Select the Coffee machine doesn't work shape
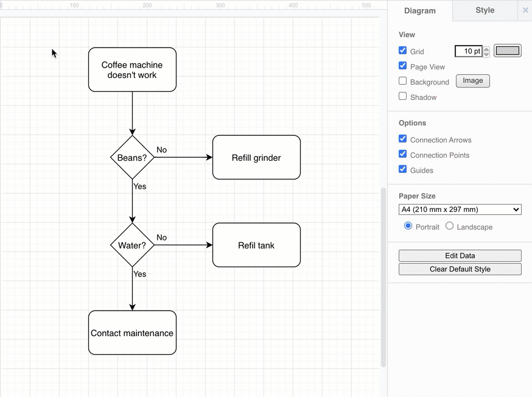The width and height of the screenshot is (532, 397). (x=132, y=69)
